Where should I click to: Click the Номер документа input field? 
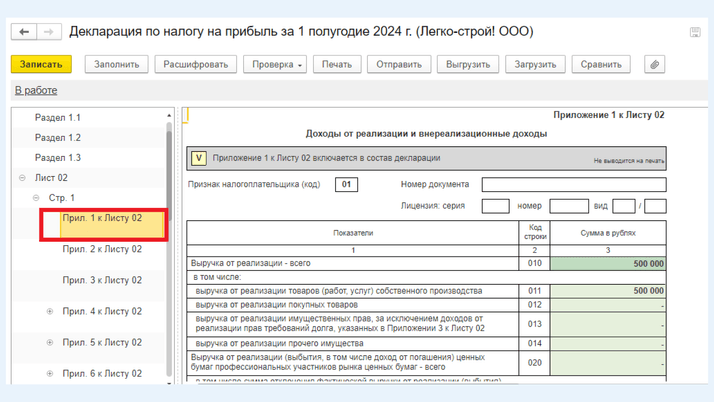pyautogui.click(x=574, y=184)
